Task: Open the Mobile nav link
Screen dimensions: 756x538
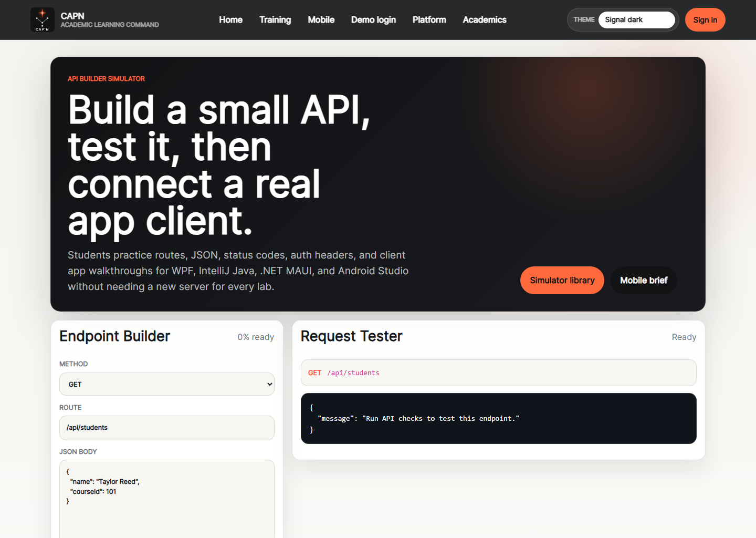Action: (x=321, y=20)
